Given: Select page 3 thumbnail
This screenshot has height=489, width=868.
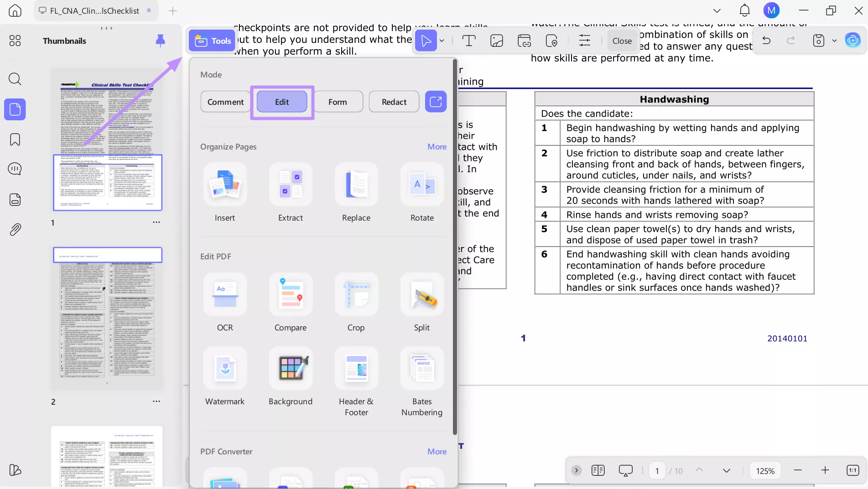Looking at the screenshot, I should (107, 457).
